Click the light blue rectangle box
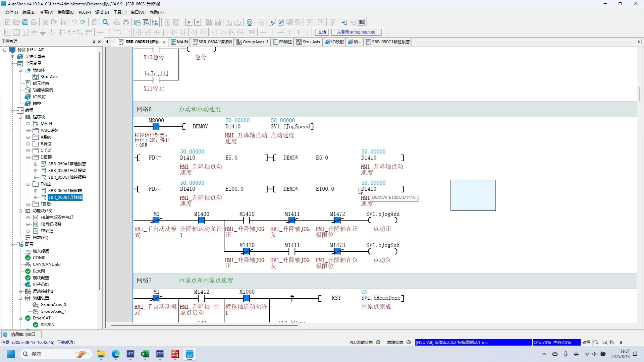The height and width of the screenshot is (362, 644). coord(473,195)
